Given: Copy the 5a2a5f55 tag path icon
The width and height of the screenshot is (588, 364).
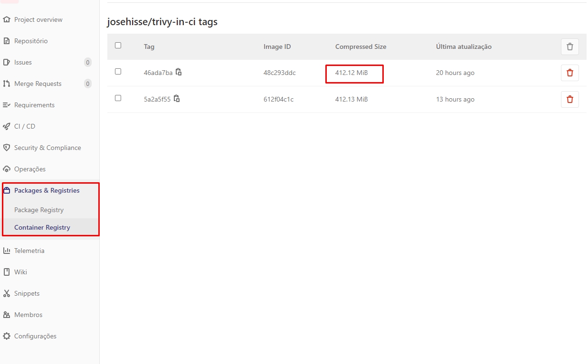Looking at the screenshot, I should (x=177, y=99).
